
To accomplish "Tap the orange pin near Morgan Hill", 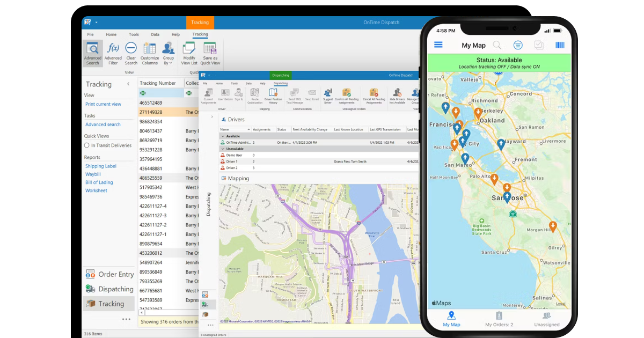I will coord(553,226).
